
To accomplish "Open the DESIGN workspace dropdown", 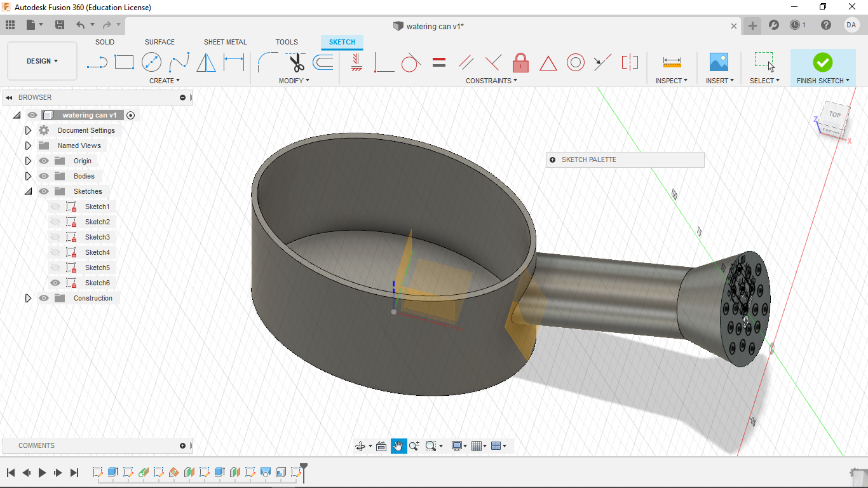I will [42, 61].
